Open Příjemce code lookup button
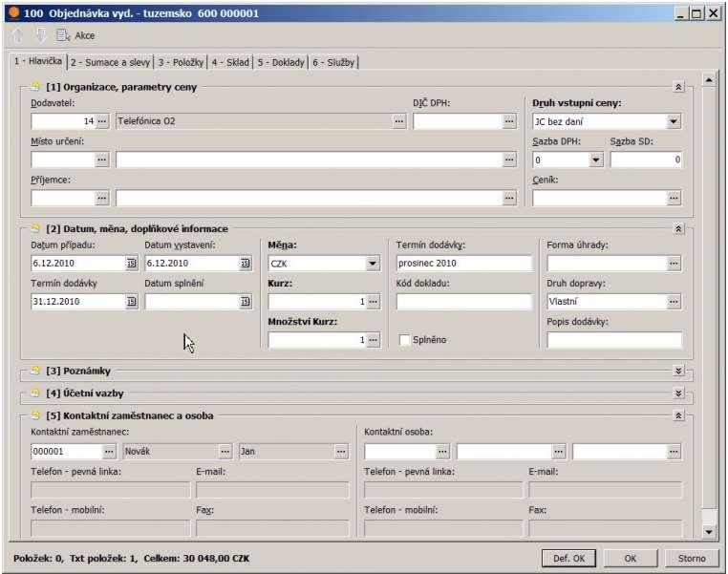Screen dimensions: 728x574 [102, 198]
